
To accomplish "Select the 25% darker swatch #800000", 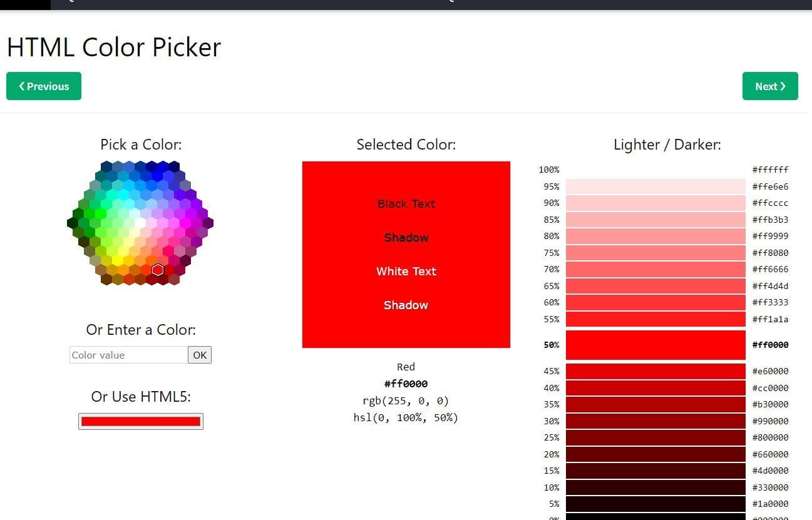I will (655, 437).
